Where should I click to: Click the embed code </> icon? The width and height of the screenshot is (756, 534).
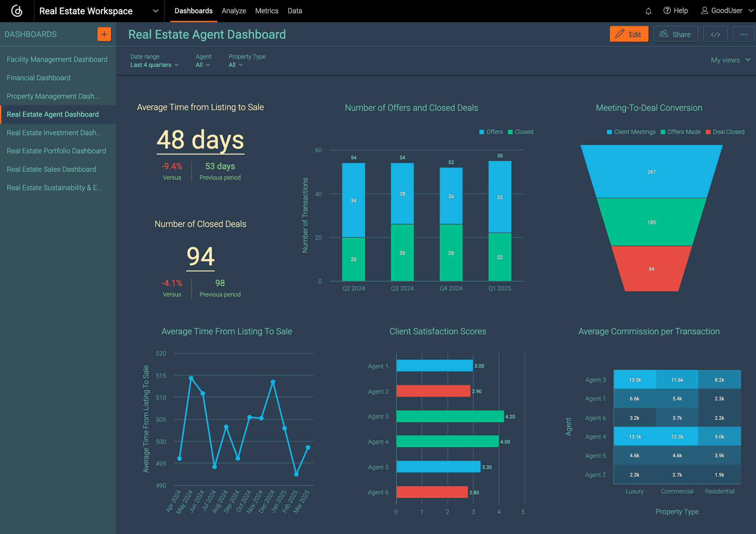[715, 34]
